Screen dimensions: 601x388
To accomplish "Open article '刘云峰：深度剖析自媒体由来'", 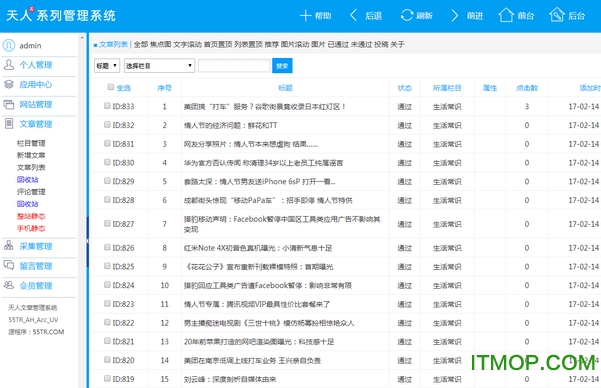I will (x=230, y=379).
